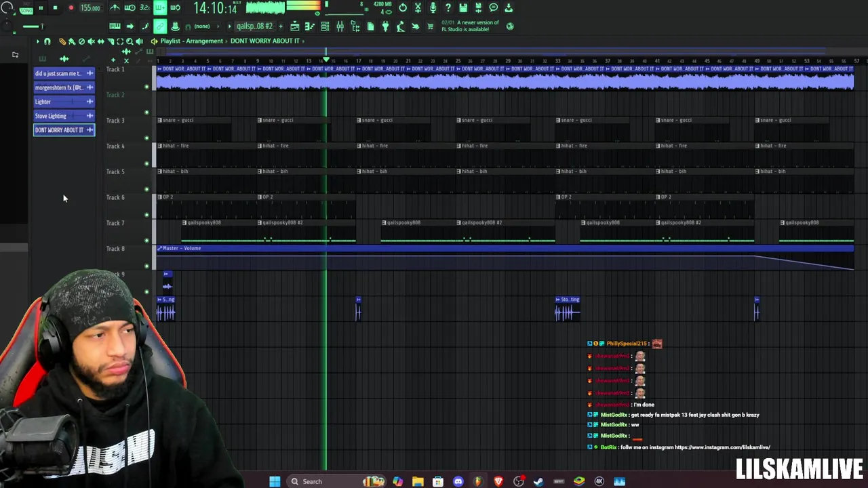Toggle the highlighted link icon in toolbar
868x488 pixels.
coord(160,26)
